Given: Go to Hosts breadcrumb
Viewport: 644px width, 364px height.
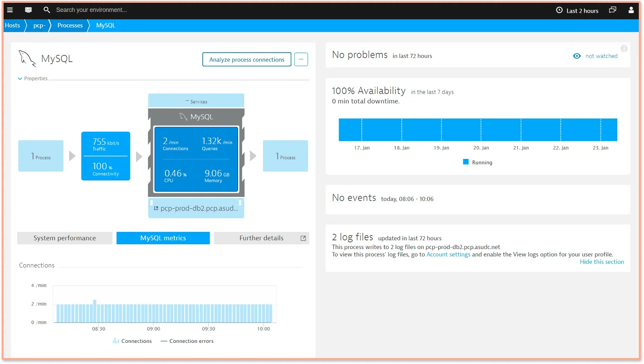Looking at the screenshot, I should tap(12, 26).
